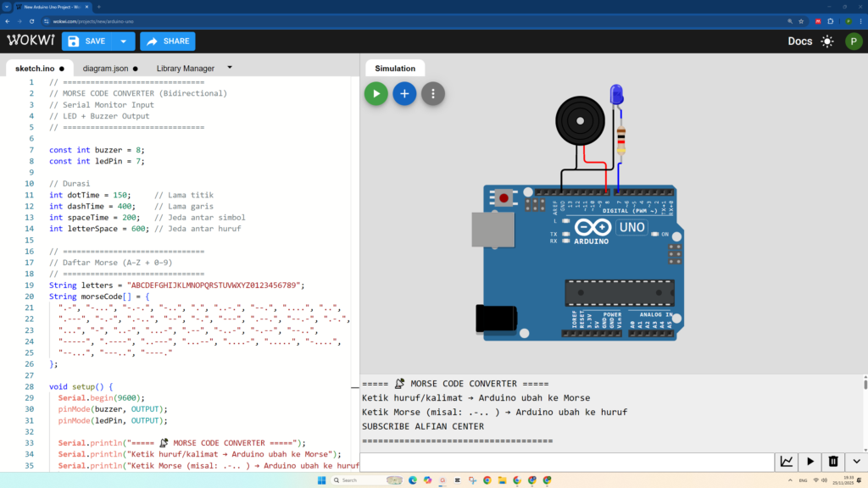Select the resistor component
Image resolution: width=868 pixels, height=488 pixels.
pos(621,140)
